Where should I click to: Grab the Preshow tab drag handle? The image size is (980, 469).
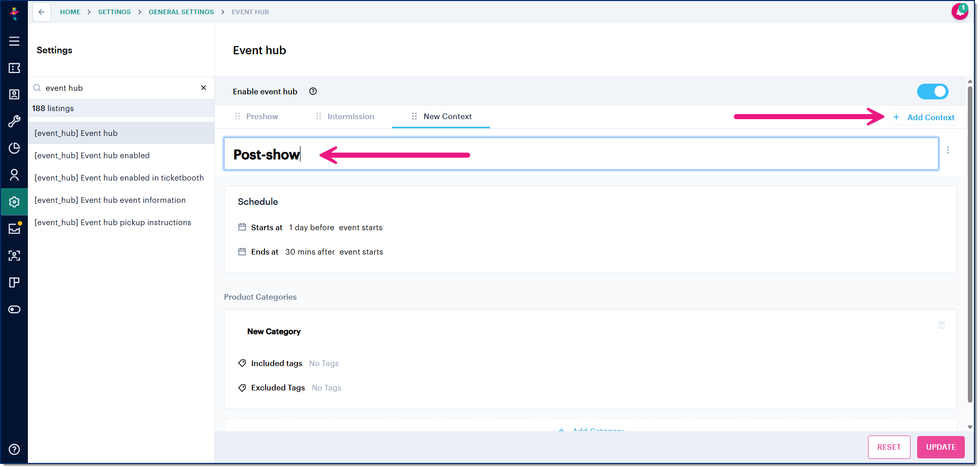(x=238, y=116)
